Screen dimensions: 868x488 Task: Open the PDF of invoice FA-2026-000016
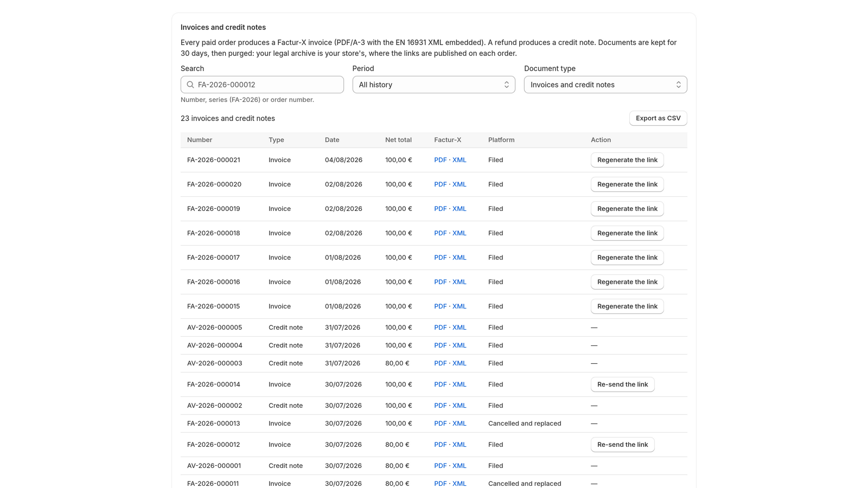pyautogui.click(x=440, y=282)
